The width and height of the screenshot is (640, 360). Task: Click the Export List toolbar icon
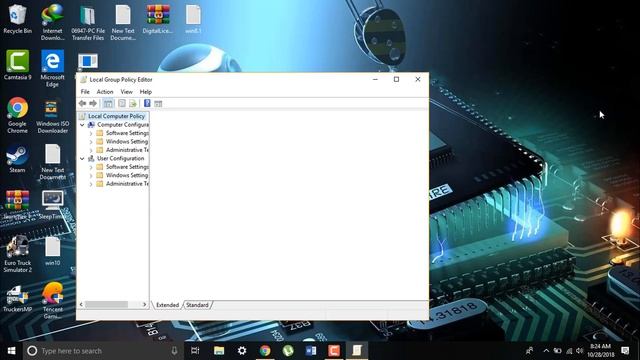(133, 104)
